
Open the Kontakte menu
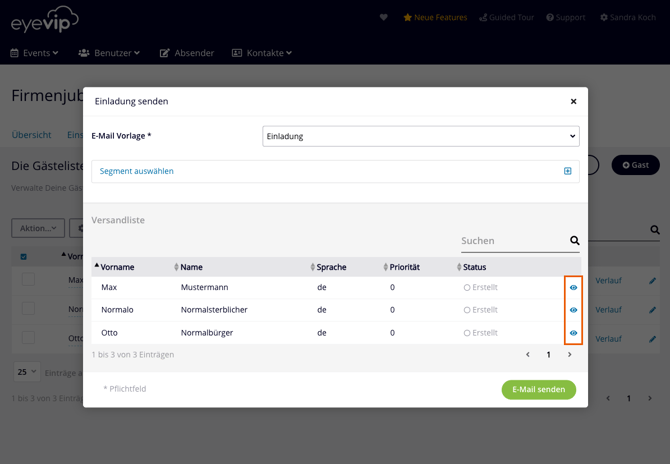coord(262,53)
